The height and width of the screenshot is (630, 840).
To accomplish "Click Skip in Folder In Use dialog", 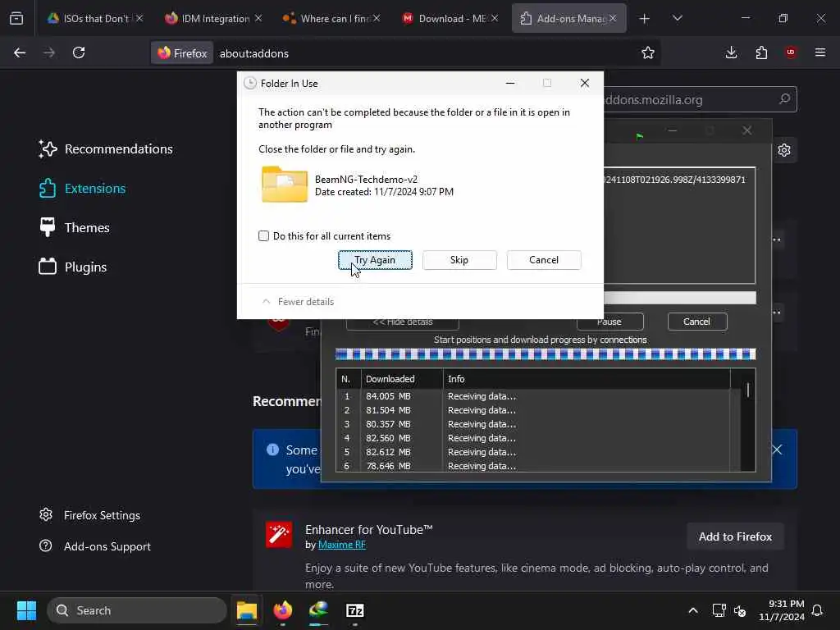I will [459, 260].
